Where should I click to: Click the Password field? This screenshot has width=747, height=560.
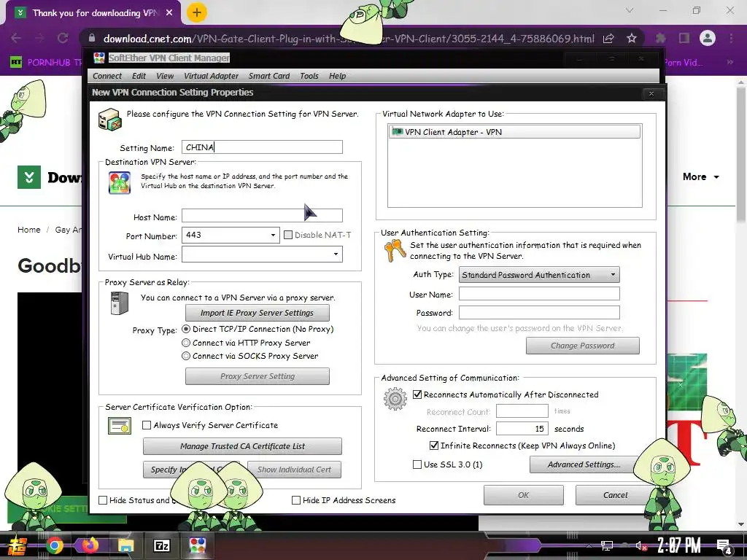pos(539,312)
